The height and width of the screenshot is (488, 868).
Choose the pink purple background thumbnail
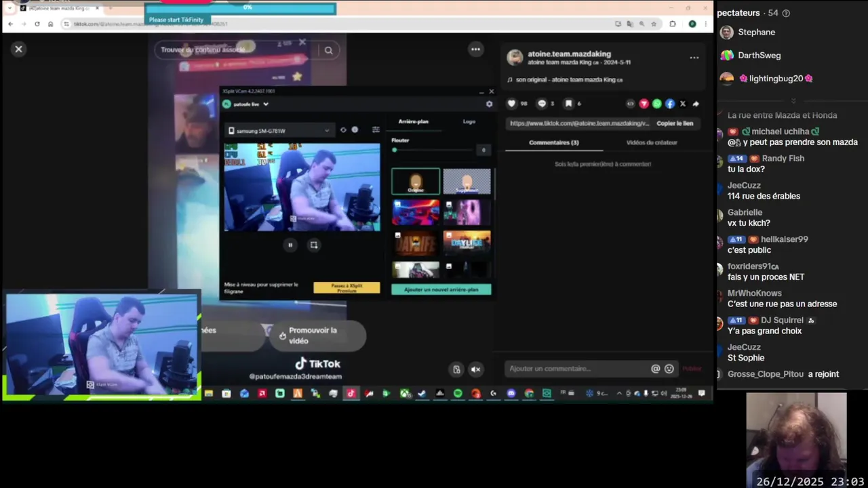click(467, 212)
